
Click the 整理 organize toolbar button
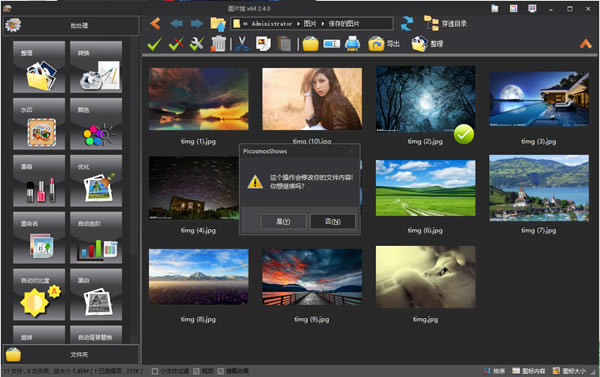(x=427, y=44)
